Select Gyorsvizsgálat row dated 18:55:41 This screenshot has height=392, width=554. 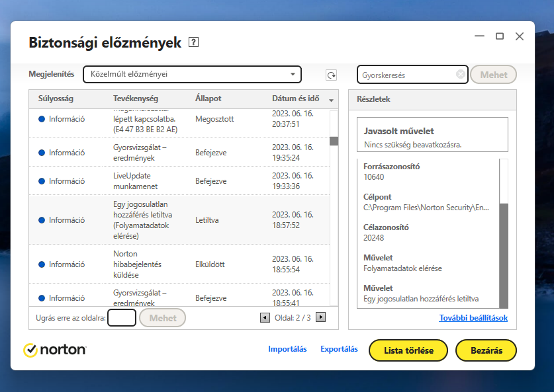[179, 295]
